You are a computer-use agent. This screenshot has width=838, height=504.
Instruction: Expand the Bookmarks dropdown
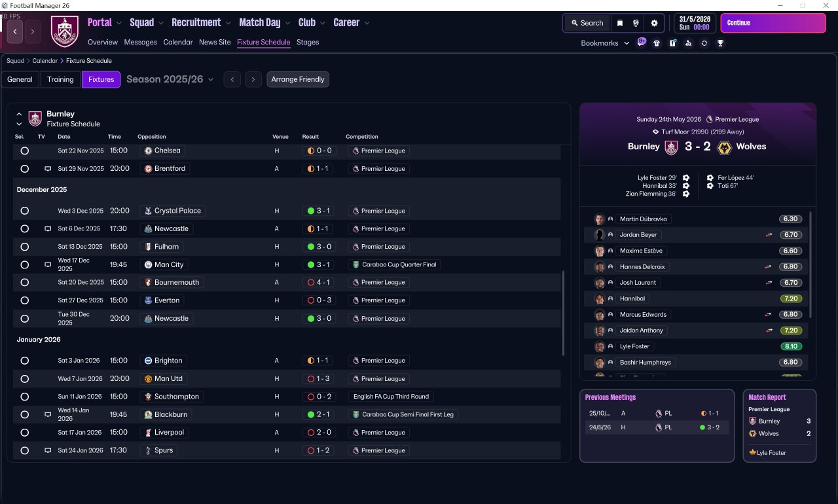[606, 43]
